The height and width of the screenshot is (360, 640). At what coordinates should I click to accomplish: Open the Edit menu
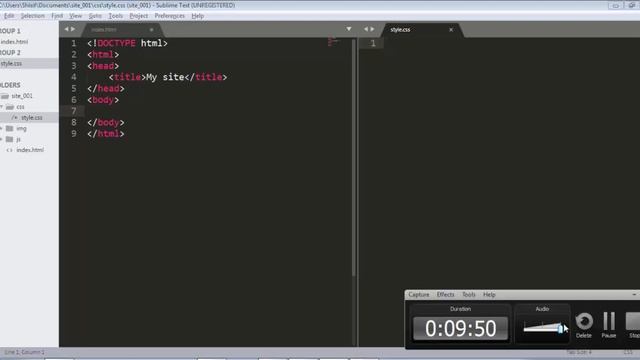(x=9, y=16)
